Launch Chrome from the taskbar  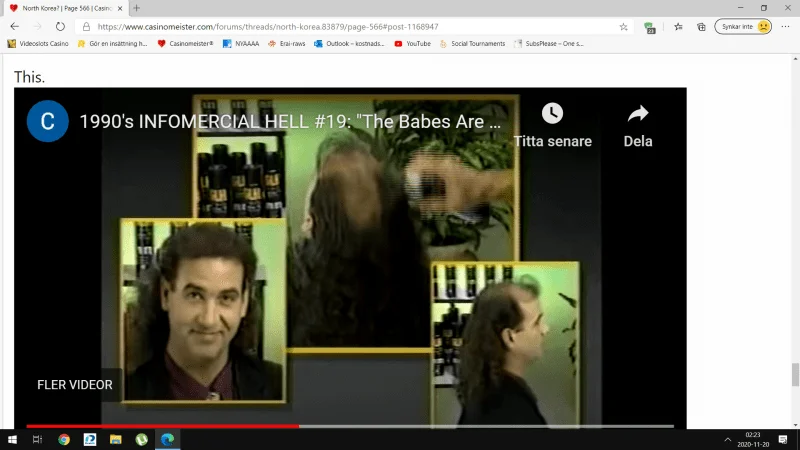(64, 439)
